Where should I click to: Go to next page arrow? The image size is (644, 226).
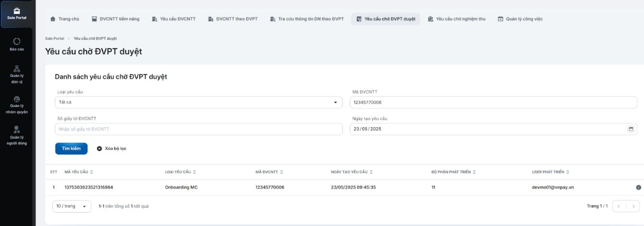[633, 206]
